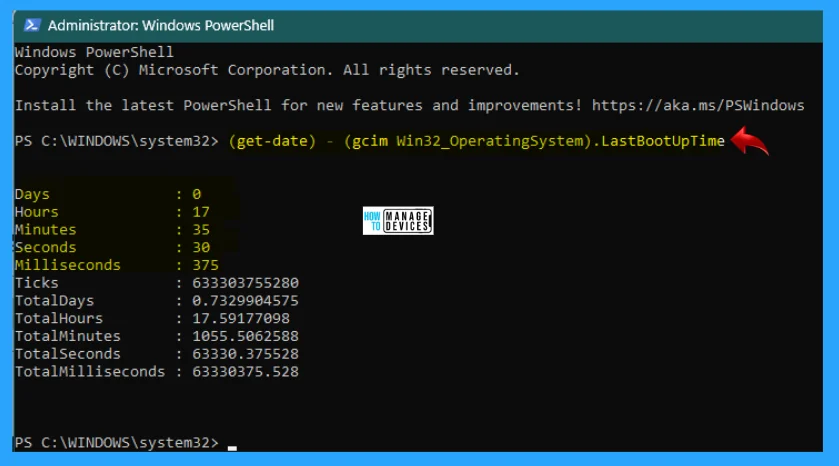Viewport: 839px width, 466px height.
Task: Select the Hours value 17
Action: point(201,212)
